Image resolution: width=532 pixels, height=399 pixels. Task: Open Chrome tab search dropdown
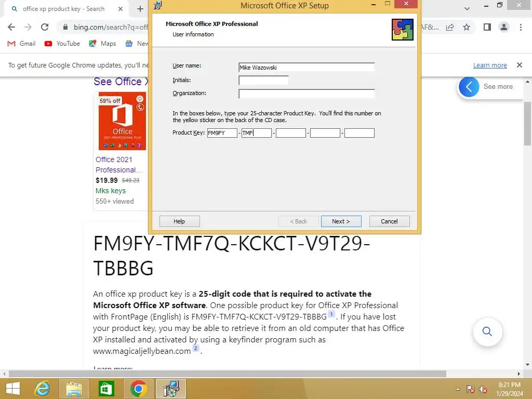(x=467, y=9)
